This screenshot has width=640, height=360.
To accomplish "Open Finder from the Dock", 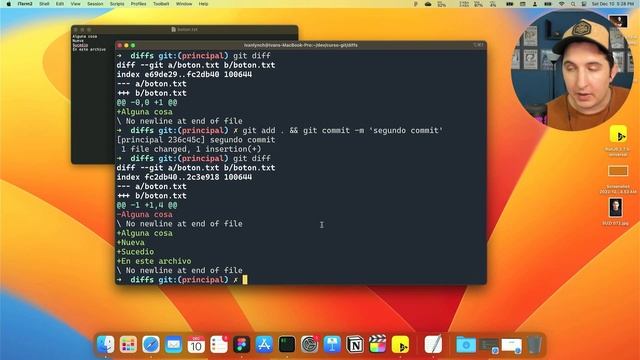I will tap(106, 345).
